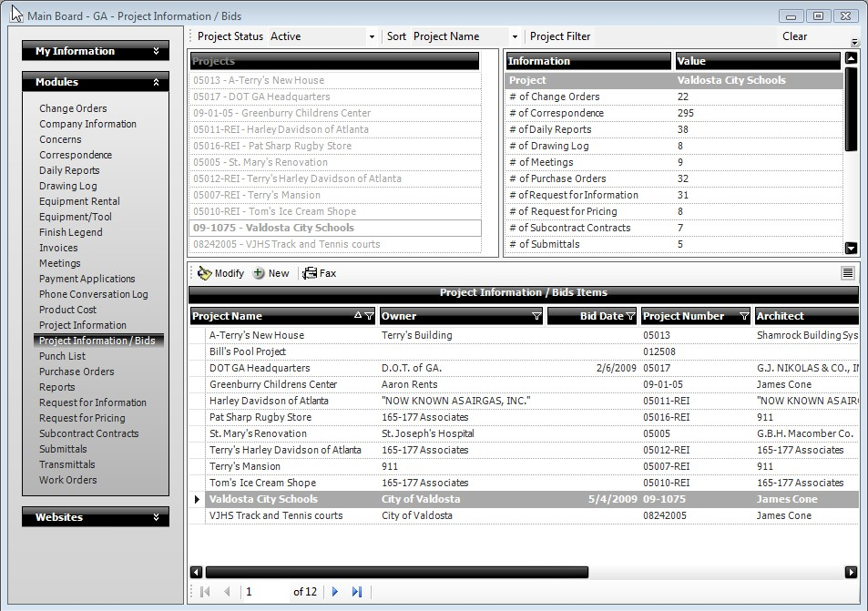Select Daily Reports from the Modules list
868x611 pixels.
pyautogui.click(x=68, y=170)
